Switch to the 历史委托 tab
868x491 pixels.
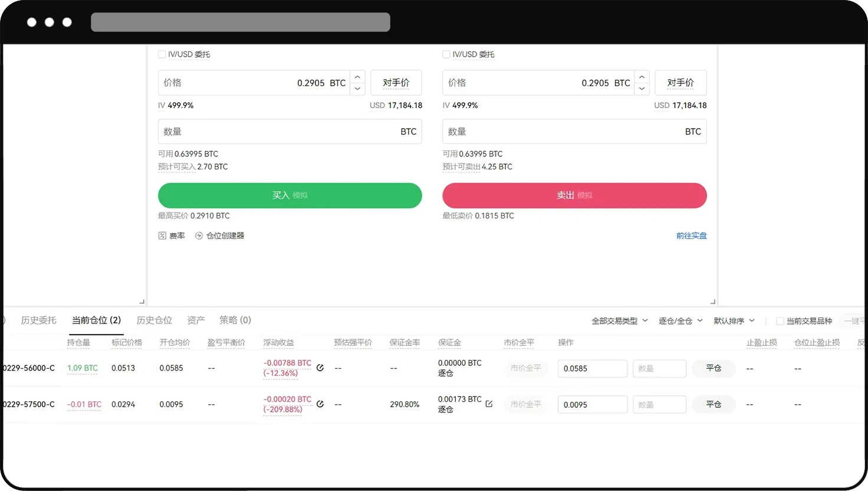coord(40,320)
